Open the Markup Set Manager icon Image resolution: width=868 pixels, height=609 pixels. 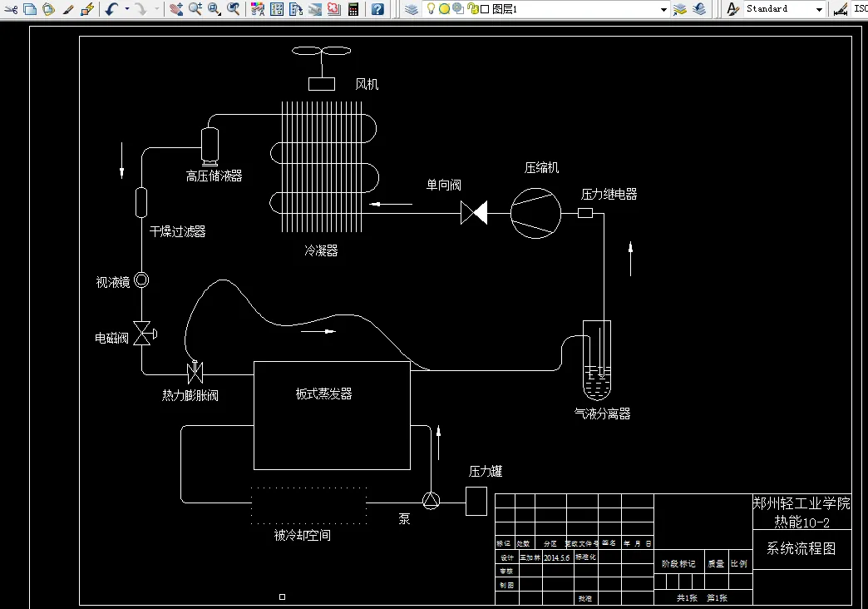333,9
